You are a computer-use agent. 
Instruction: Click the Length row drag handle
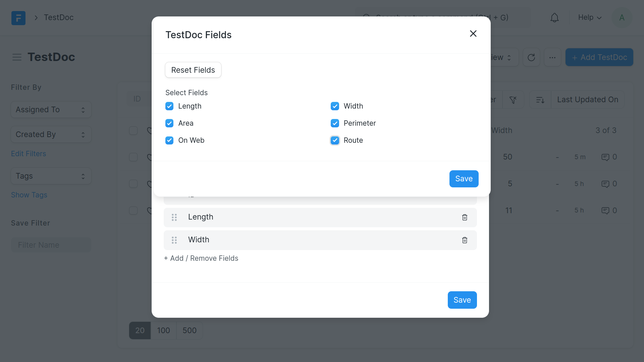(174, 218)
